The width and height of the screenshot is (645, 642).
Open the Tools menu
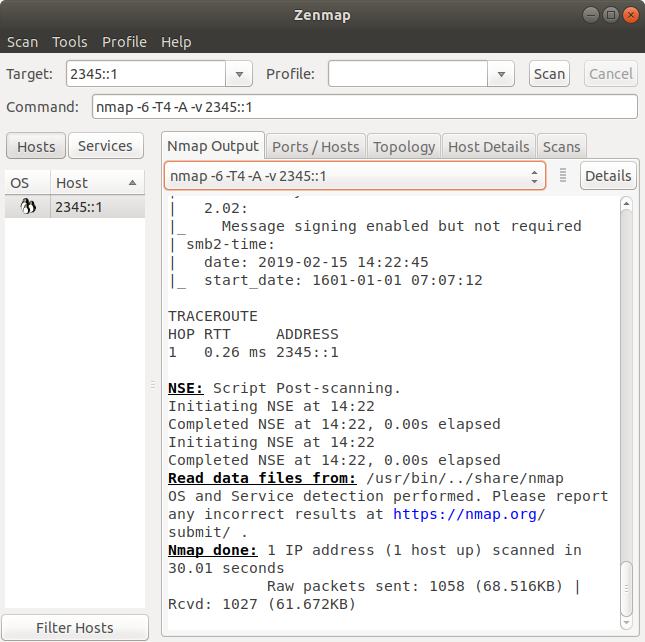[70, 42]
